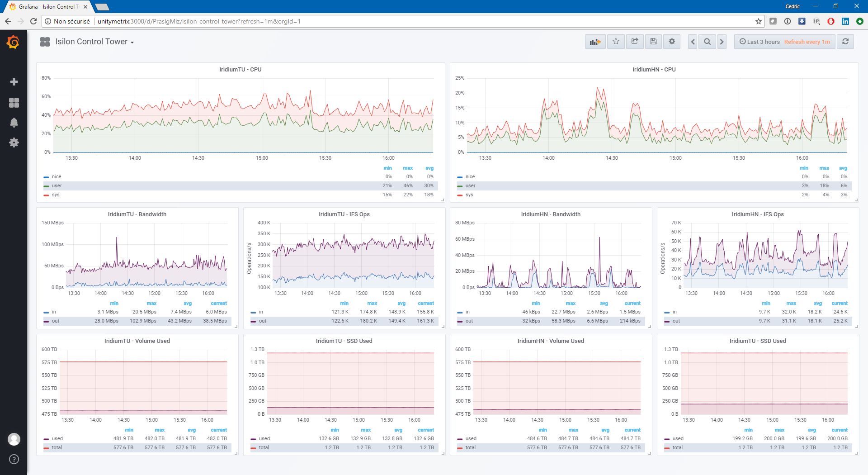Shift time range backward with left arrow
Screen dimensions: 868x475
(x=693, y=42)
